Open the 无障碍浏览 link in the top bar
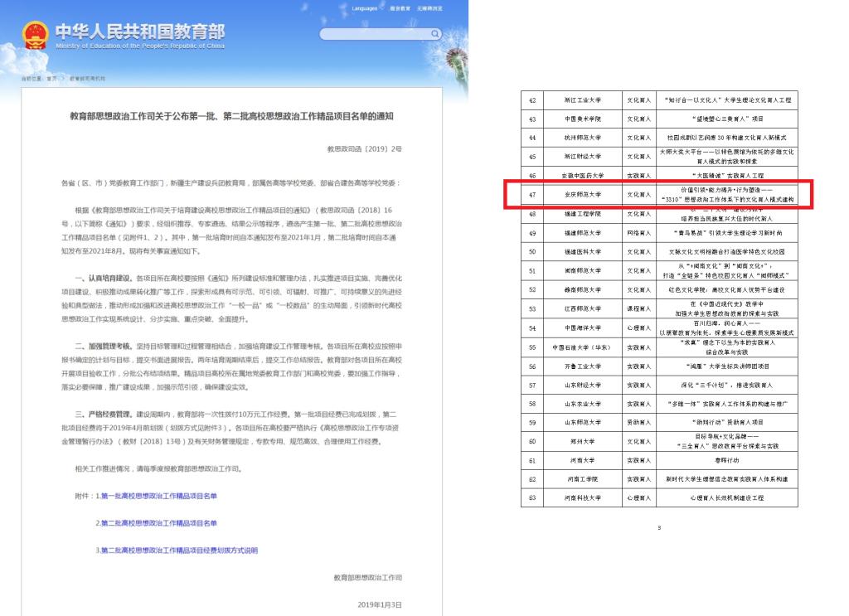 point(429,8)
